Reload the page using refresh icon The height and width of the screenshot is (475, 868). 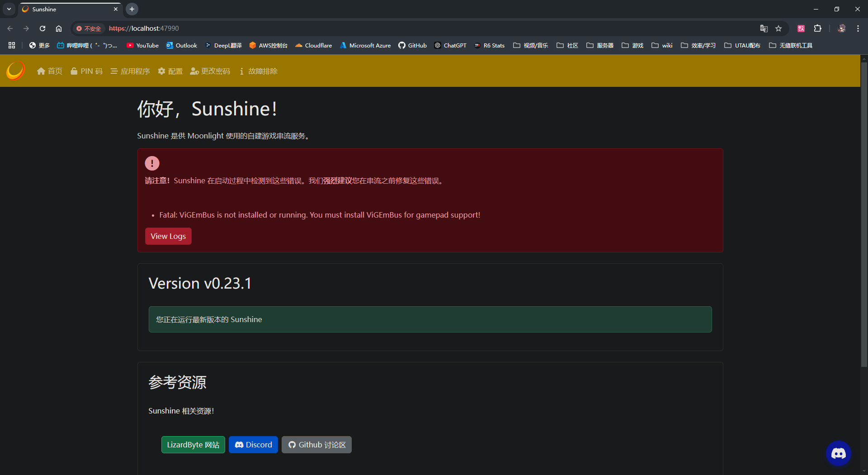point(42,28)
